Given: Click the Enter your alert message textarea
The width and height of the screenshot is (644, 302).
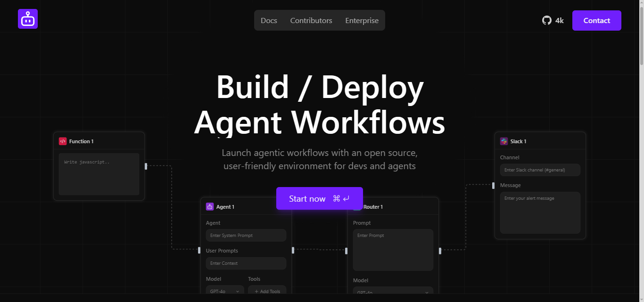Looking at the screenshot, I should click(x=540, y=212).
